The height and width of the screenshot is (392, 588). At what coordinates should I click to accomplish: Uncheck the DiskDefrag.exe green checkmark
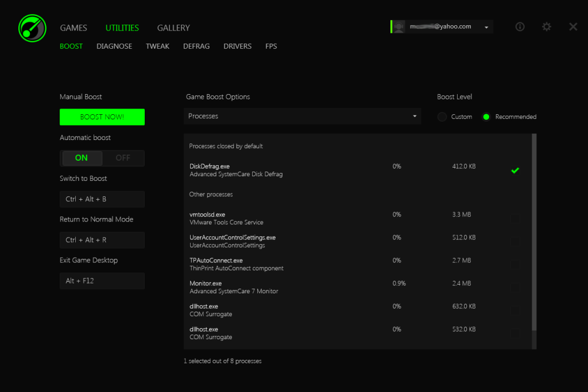[515, 170]
